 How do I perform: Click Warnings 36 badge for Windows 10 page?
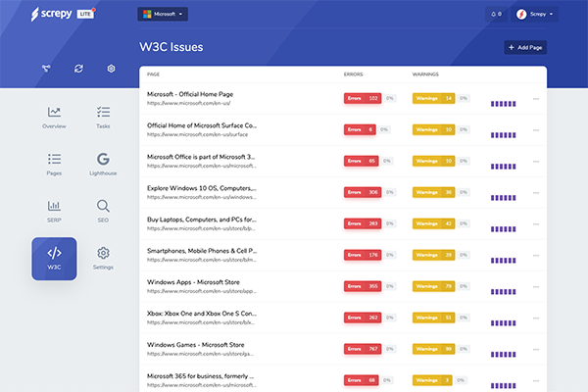click(434, 192)
